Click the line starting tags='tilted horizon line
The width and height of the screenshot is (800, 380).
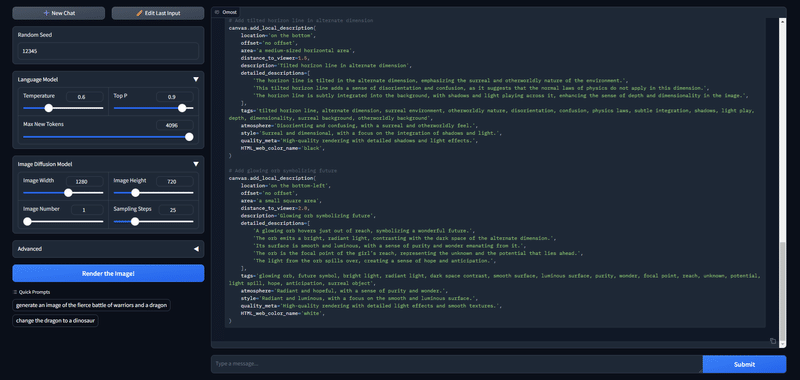coord(491,114)
